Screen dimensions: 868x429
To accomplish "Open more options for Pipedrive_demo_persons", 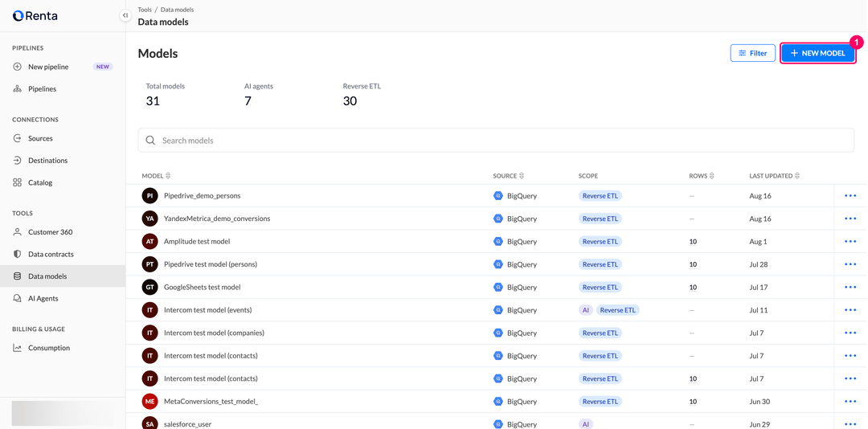I will (850, 195).
